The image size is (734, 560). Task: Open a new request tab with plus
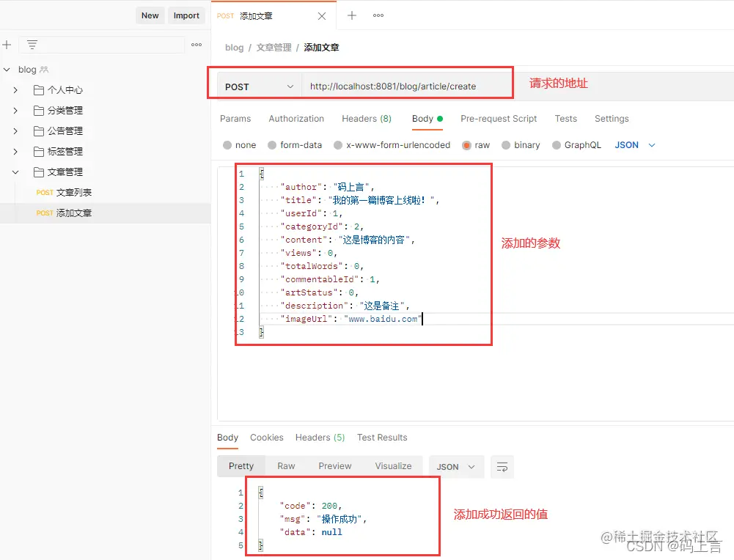[x=351, y=15]
